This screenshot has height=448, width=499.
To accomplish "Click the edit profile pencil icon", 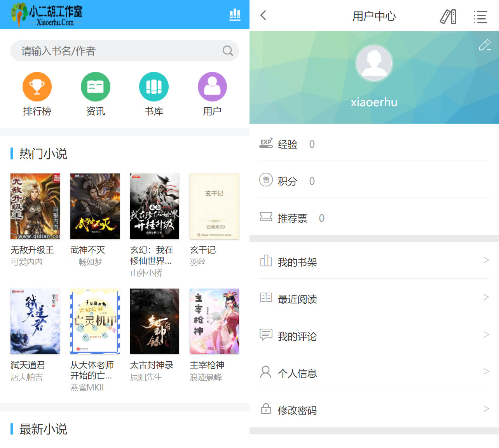I will coord(485,45).
